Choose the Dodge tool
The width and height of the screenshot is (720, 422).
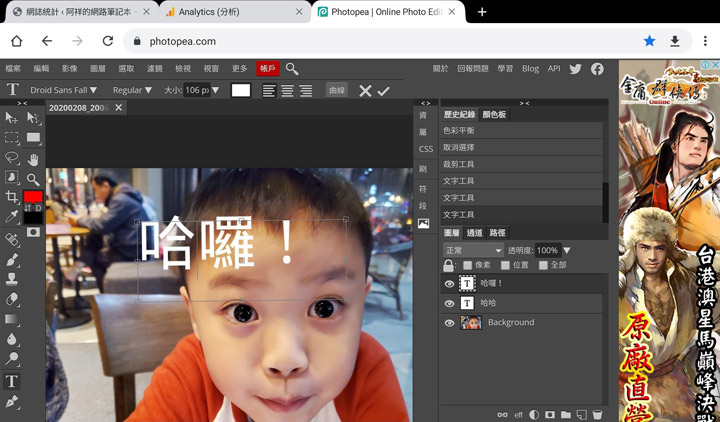(x=11, y=359)
